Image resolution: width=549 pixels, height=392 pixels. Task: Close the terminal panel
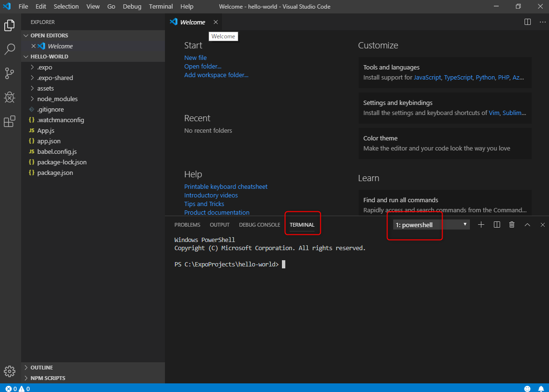point(542,225)
